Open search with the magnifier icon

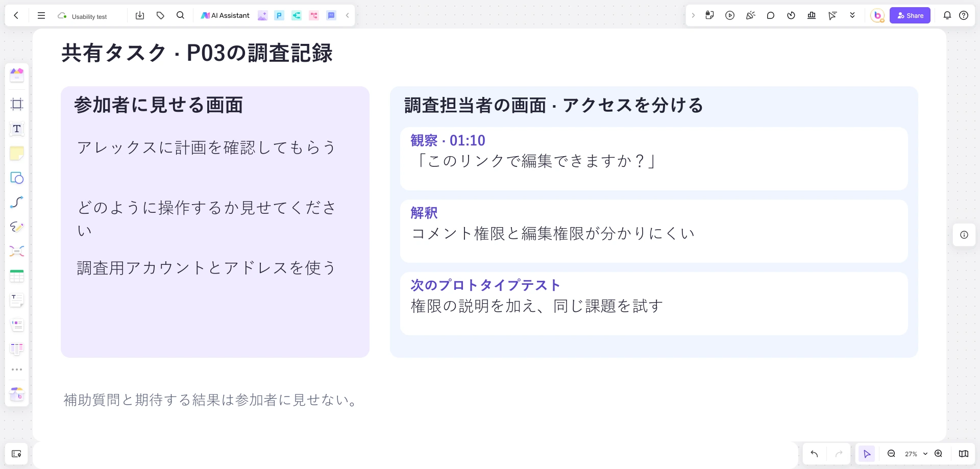pyautogui.click(x=180, y=15)
